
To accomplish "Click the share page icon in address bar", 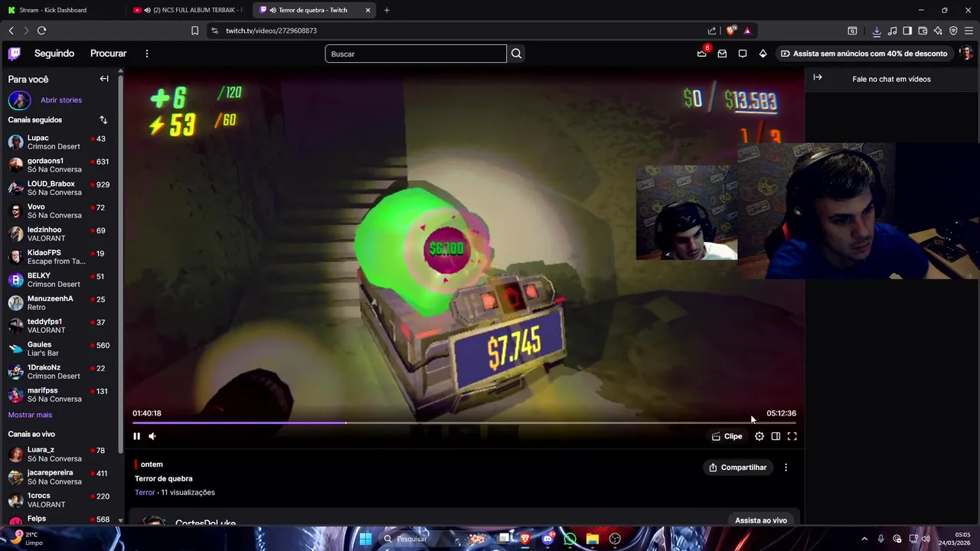I will 712,31.
